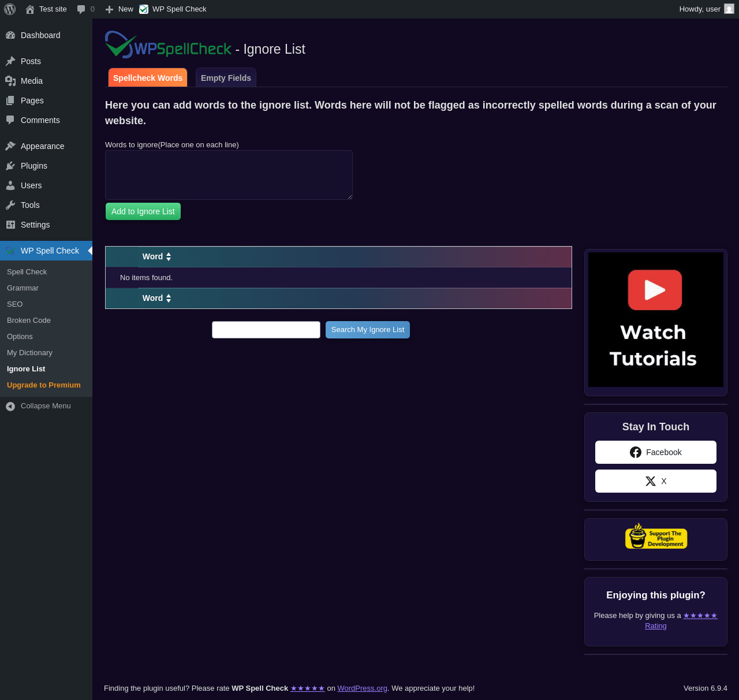Open Spell Check submenu item
Viewport: 739px width, 700px height.
[x=27, y=272]
